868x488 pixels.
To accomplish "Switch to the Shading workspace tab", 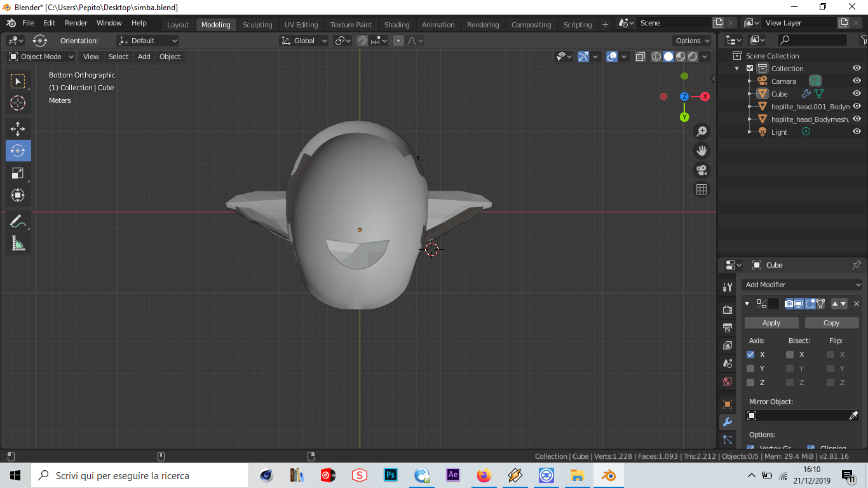I will (397, 25).
